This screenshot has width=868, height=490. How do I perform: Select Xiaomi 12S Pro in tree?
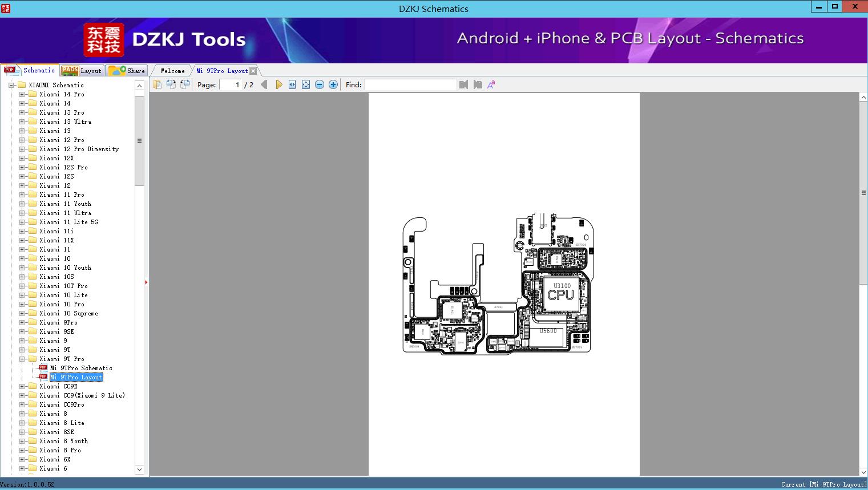pyautogui.click(x=63, y=167)
